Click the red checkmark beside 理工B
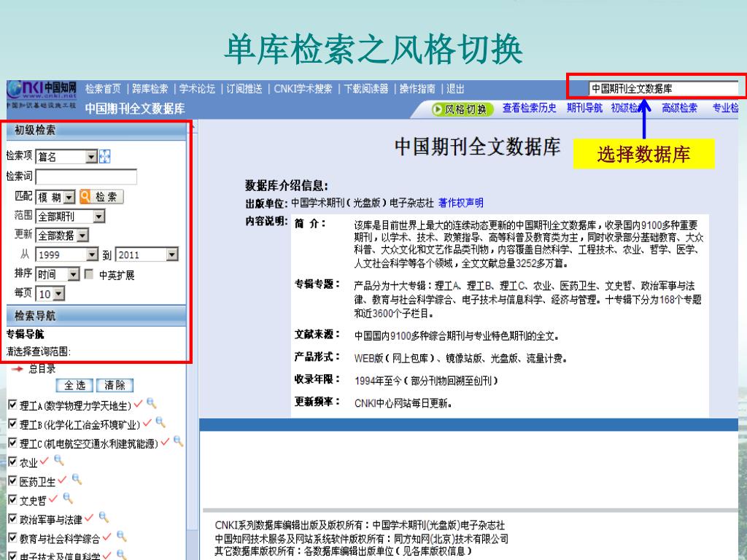747x560 pixels. coord(147,422)
